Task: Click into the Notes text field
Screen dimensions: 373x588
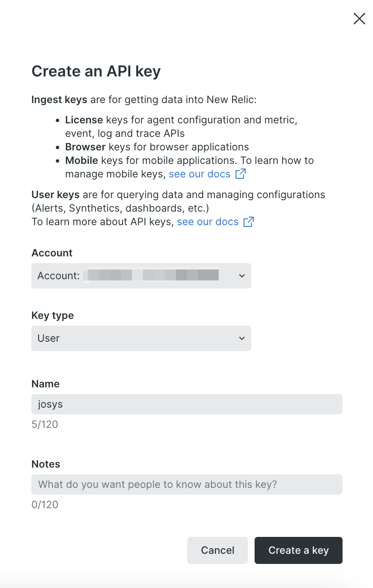Action: click(186, 485)
